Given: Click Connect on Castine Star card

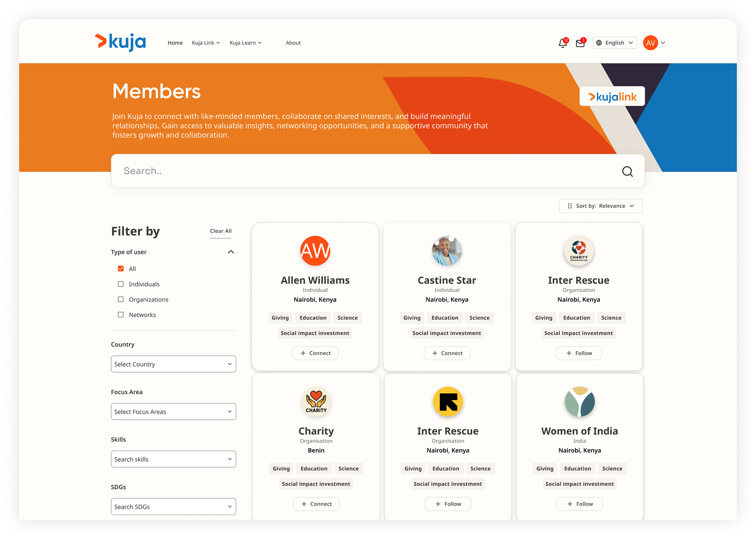Looking at the screenshot, I should coord(447,353).
